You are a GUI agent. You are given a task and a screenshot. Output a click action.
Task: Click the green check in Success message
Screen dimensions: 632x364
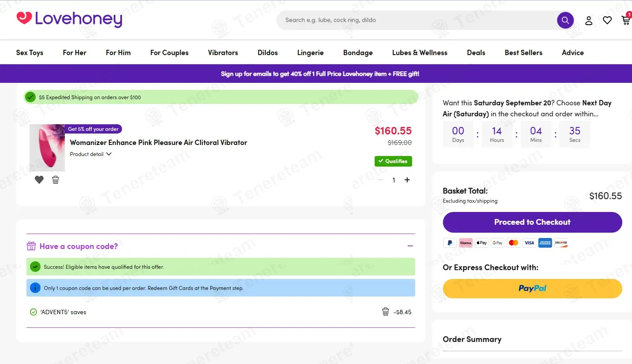point(35,267)
